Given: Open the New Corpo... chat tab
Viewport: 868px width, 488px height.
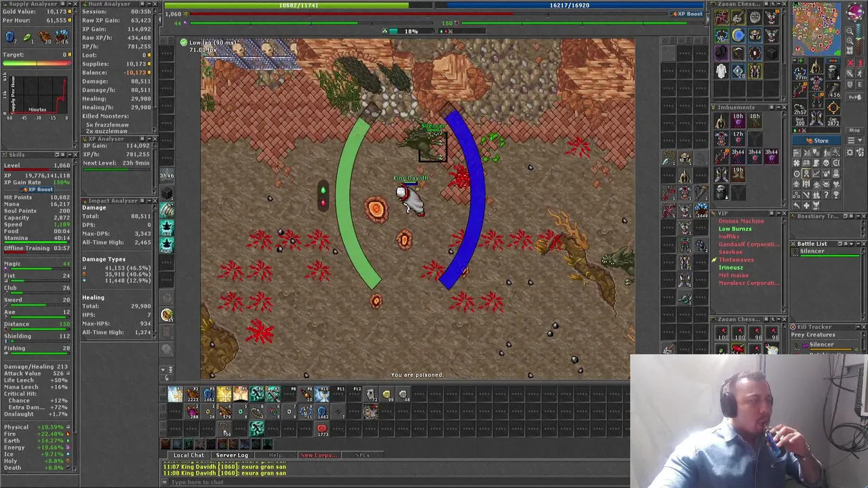Looking at the screenshot, I should click(x=318, y=455).
